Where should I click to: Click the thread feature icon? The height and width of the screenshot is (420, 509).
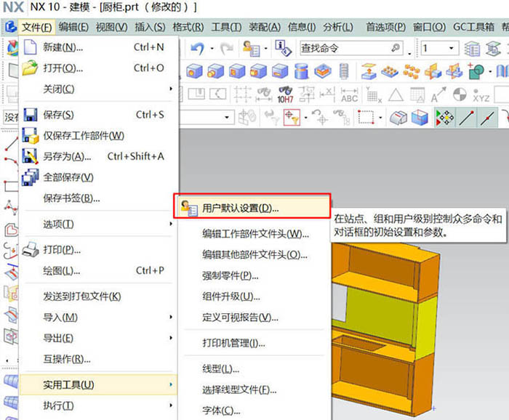(x=344, y=70)
